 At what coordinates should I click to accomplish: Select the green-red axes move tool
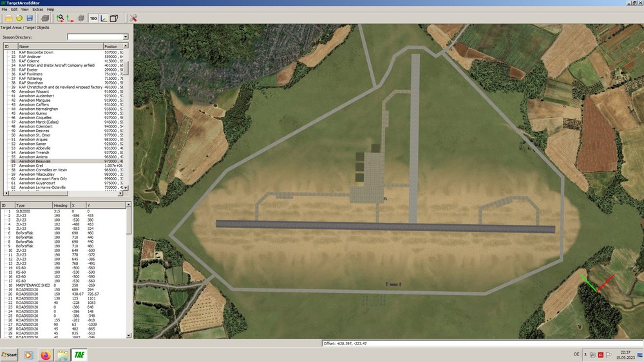pos(70,18)
